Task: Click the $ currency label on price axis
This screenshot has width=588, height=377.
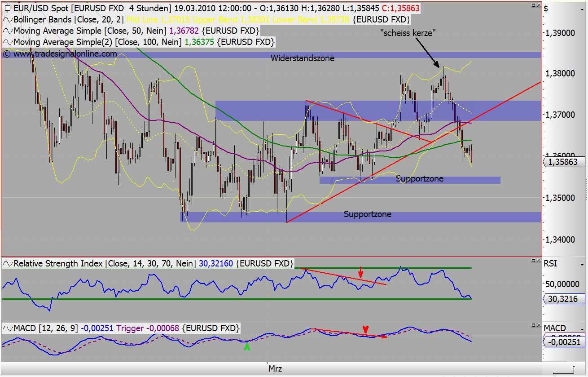Action: click(x=546, y=8)
